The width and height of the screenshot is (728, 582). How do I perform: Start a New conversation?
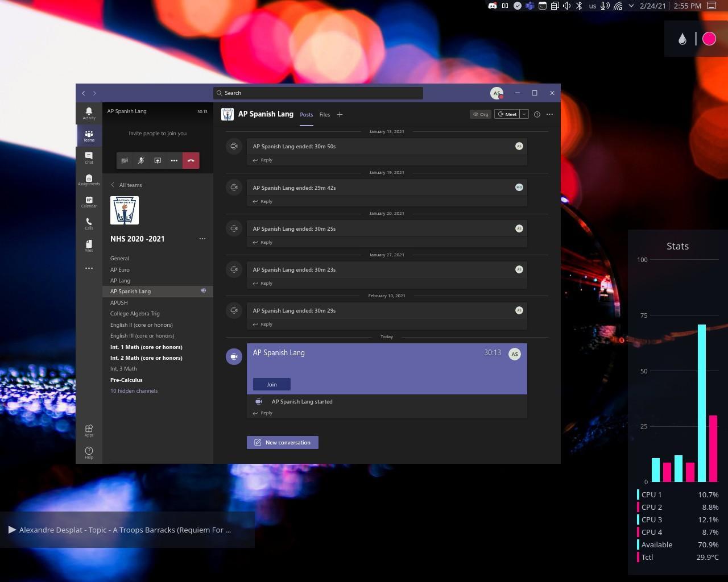(283, 442)
